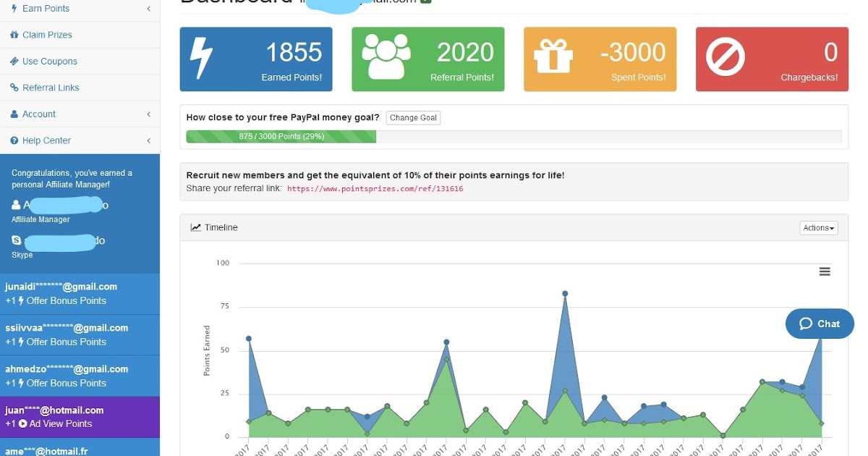The height and width of the screenshot is (456, 868).
Task: Click the 0 Chargebacks card
Action: click(x=772, y=59)
